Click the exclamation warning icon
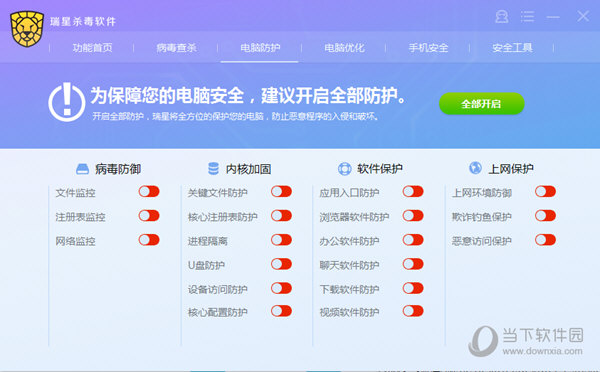The height and width of the screenshot is (372, 600). click(67, 102)
